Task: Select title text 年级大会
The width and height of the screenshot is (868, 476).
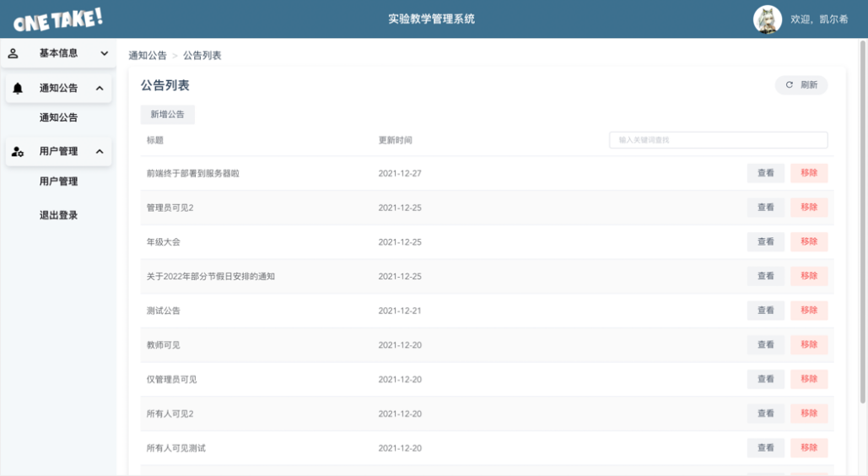Action: 164,242
